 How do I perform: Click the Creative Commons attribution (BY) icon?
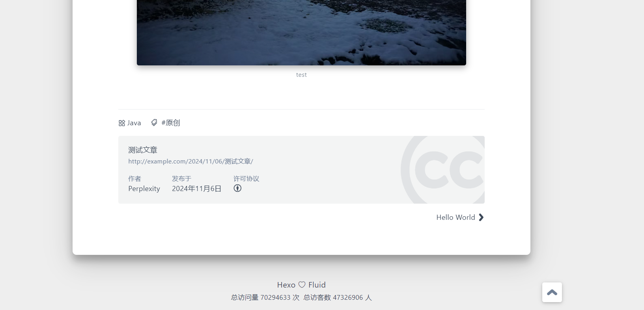coord(237,188)
